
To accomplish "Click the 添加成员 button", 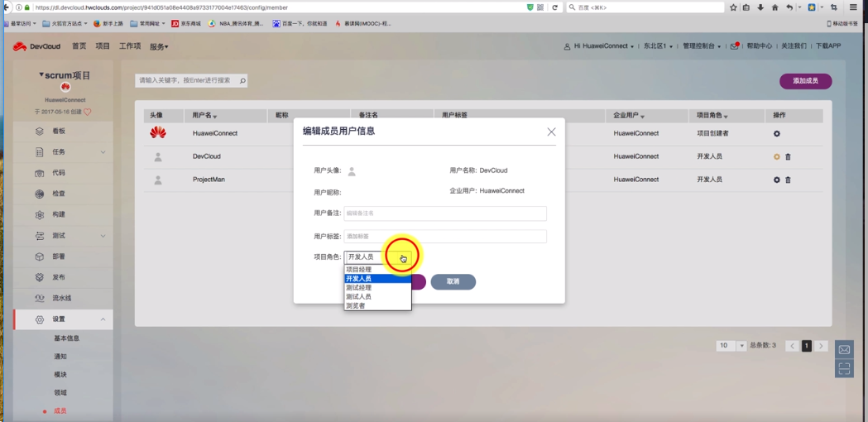I will 805,81.
